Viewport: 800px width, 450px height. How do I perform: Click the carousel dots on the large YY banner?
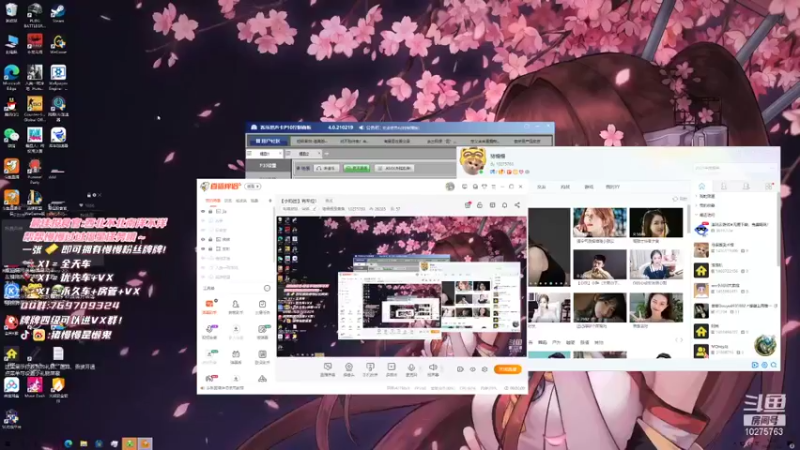click(x=548, y=283)
